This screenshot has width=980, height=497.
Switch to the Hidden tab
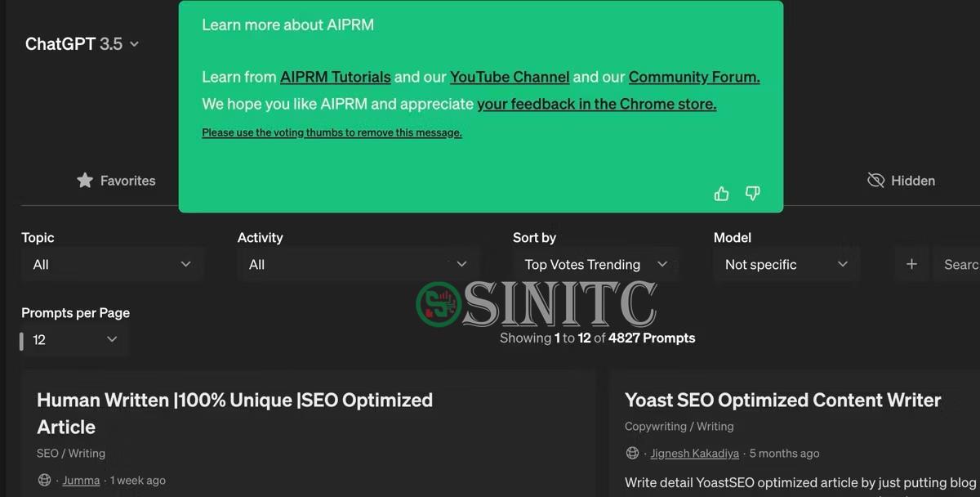point(901,181)
